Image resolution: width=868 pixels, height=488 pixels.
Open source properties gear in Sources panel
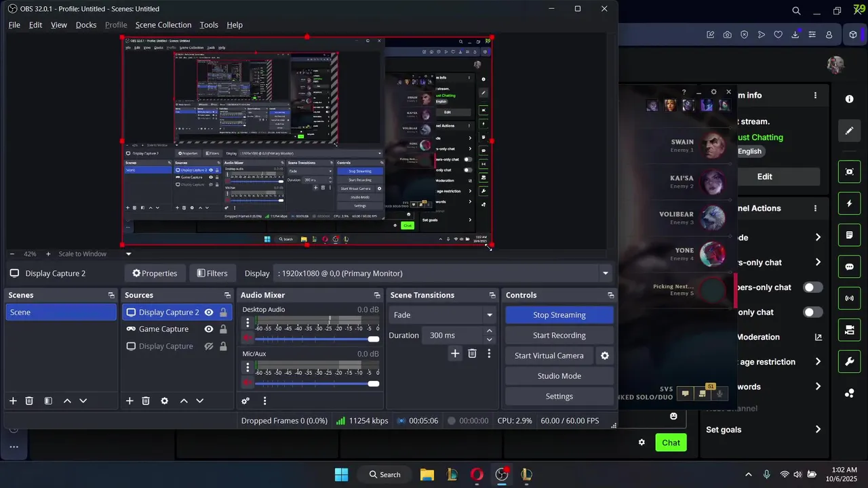pyautogui.click(x=164, y=401)
